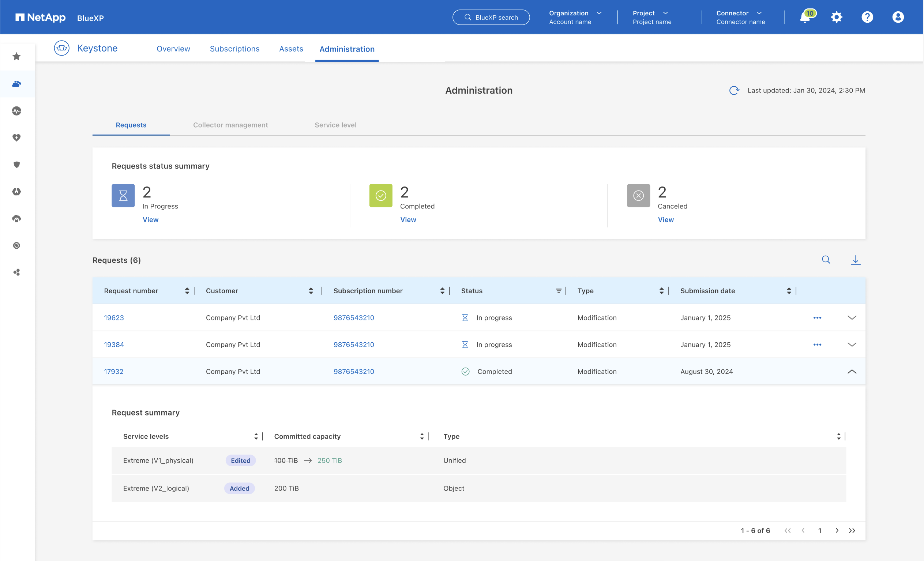Sort by Committed capacity column
Screen dimensions: 924x561
(422, 436)
